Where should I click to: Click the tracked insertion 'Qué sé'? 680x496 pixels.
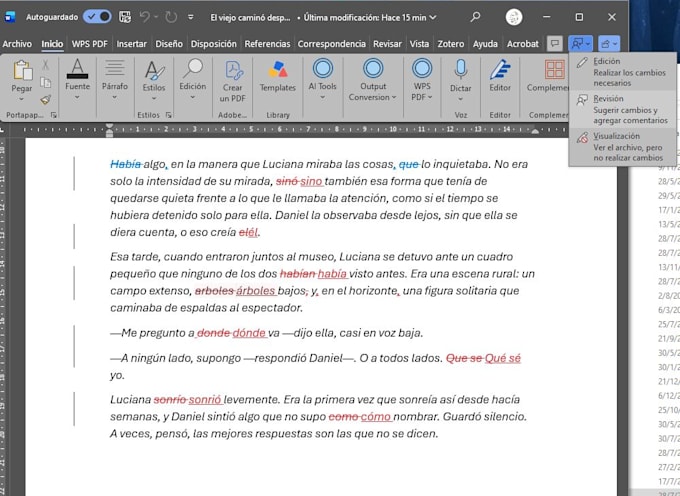(x=503, y=358)
